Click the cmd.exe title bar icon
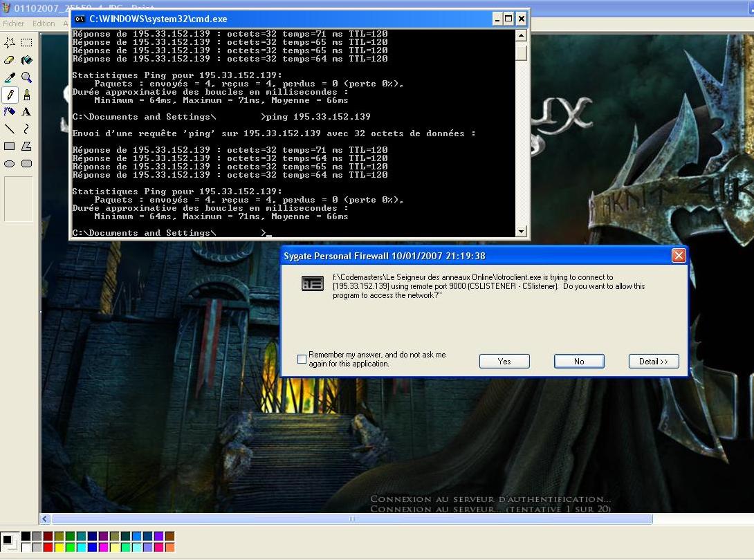Image resolution: width=754 pixels, height=560 pixels. (80, 19)
